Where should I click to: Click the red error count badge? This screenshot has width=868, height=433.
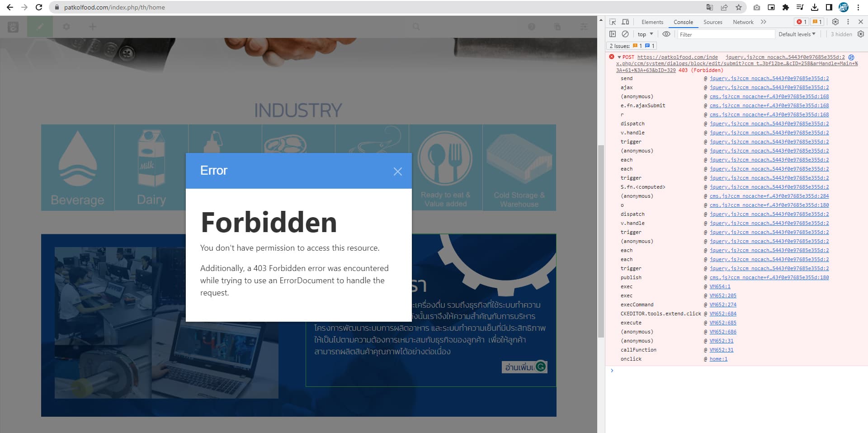coord(802,22)
